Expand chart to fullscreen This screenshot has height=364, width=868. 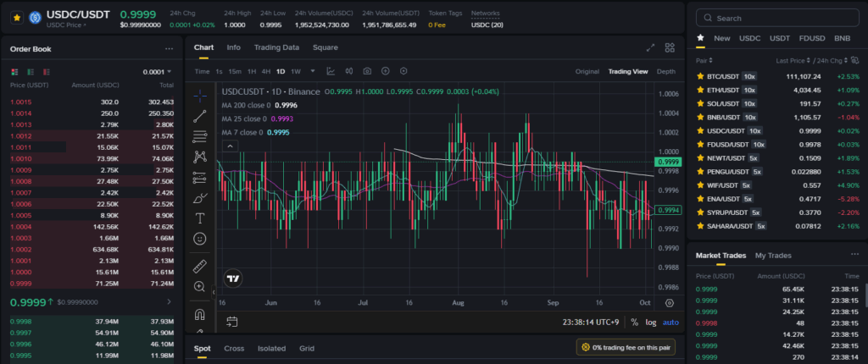click(x=650, y=48)
